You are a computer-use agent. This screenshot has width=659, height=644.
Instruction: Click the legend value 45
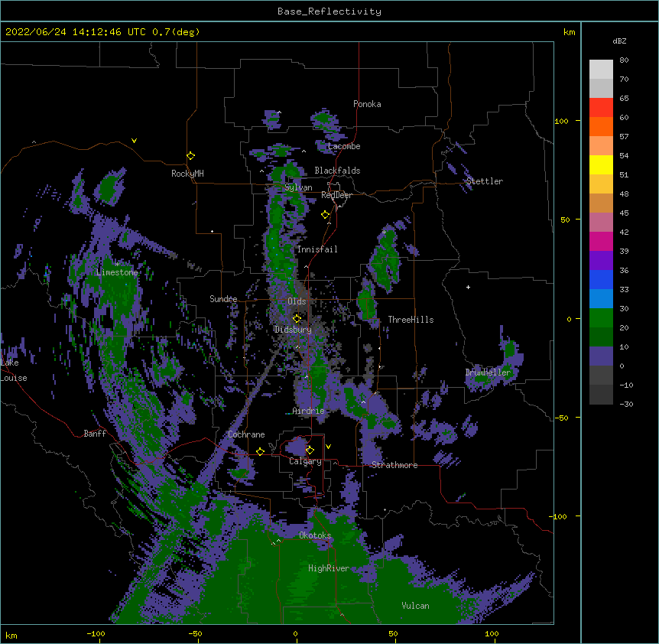(624, 213)
